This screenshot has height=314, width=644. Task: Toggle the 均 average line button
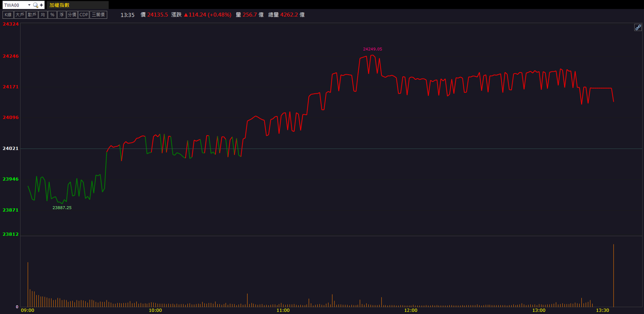click(43, 15)
